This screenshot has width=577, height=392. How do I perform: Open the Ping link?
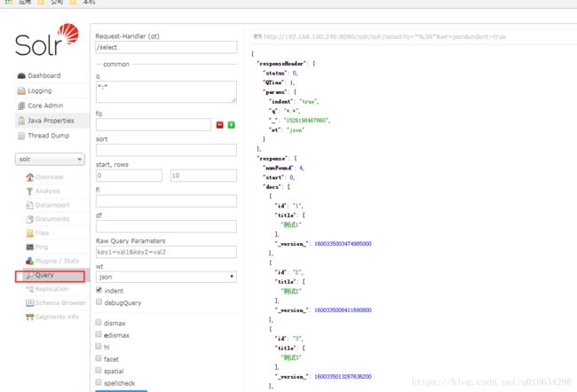point(42,247)
